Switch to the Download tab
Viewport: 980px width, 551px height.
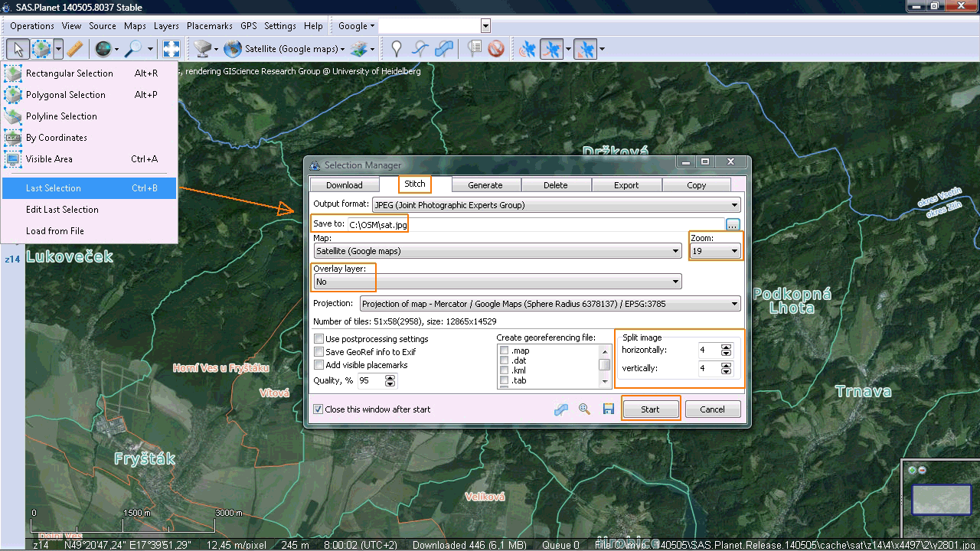345,185
